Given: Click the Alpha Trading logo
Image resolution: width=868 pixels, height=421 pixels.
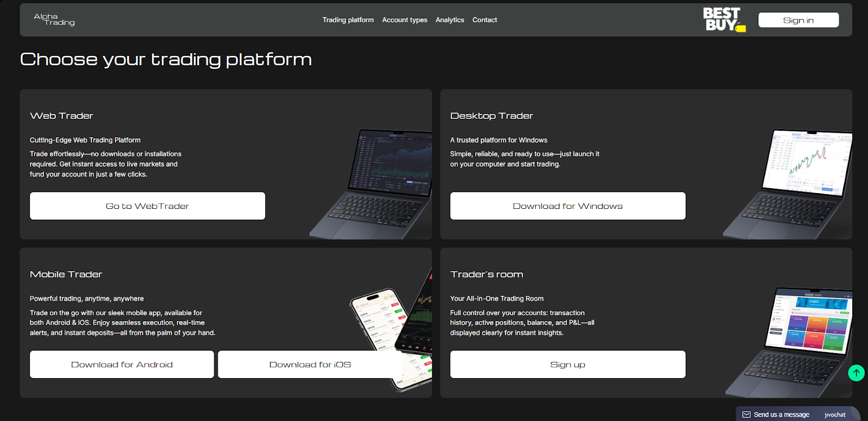Looking at the screenshot, I should 54,20.
